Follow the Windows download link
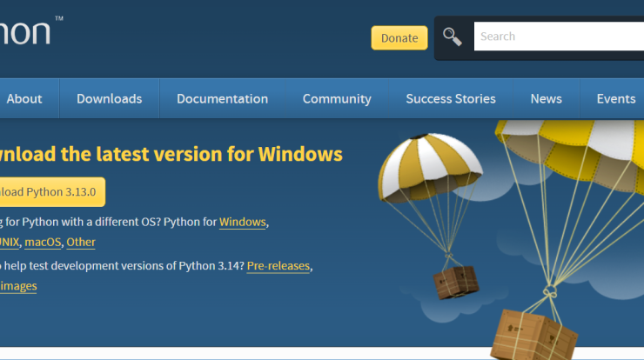644x360 pixels. tap(242, 222)
